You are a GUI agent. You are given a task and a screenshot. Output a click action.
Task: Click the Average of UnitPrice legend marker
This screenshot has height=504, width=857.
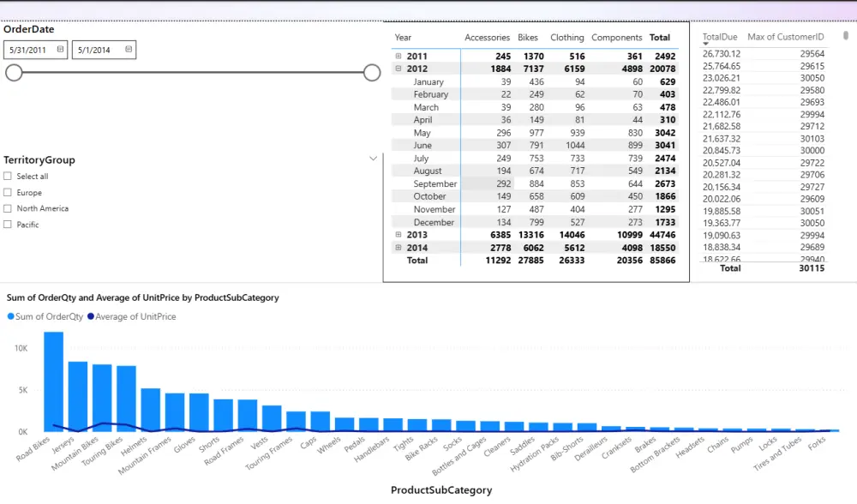coord(91,316)
